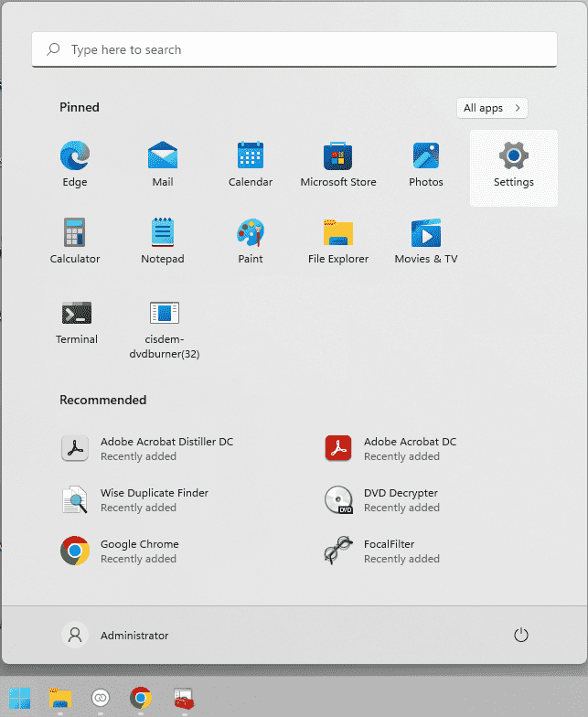Show the All apps list
This screenshot has height=717, width=588.
tap(492, 108)
